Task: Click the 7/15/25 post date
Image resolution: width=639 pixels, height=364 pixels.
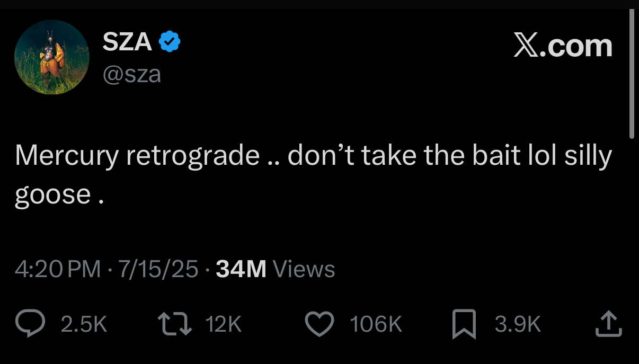Action: click(x=158, y=269)
